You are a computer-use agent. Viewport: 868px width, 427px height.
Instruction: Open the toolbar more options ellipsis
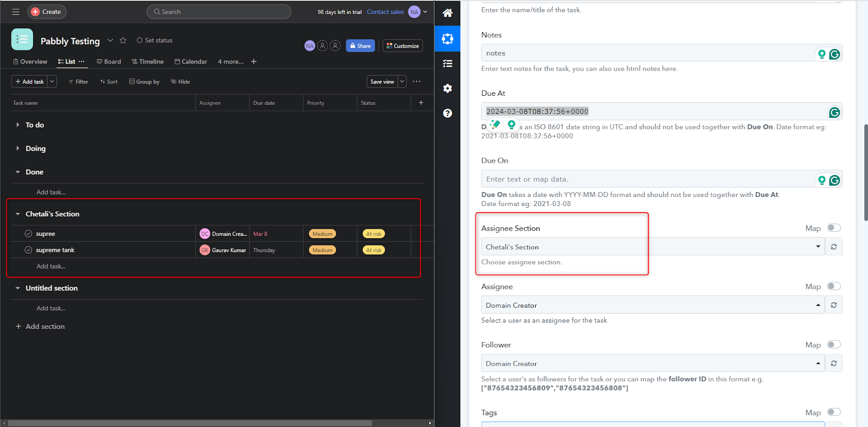pyautogui.click(x=417, y=82)
